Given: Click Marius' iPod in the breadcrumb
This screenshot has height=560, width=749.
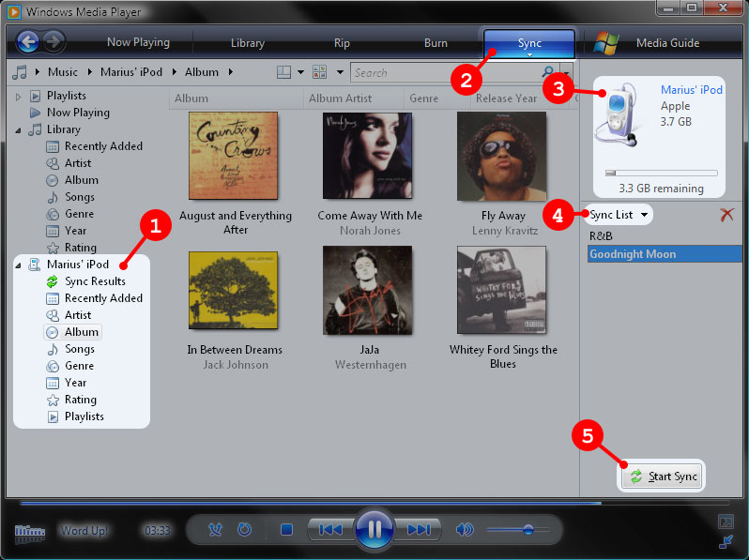Looking at the screenshot, I should point(131,72).
